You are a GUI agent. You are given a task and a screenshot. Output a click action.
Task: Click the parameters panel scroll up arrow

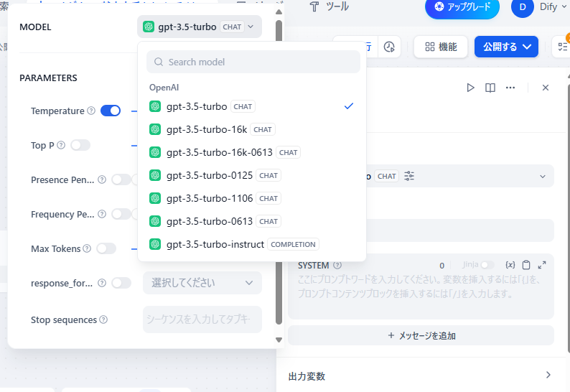pos(279,11)
